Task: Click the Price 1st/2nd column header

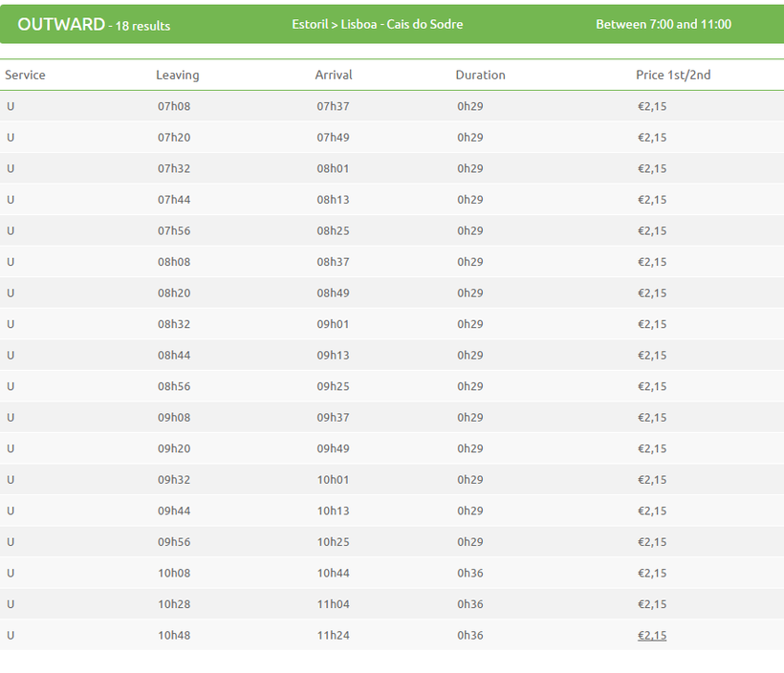Action: coord(673,75)
